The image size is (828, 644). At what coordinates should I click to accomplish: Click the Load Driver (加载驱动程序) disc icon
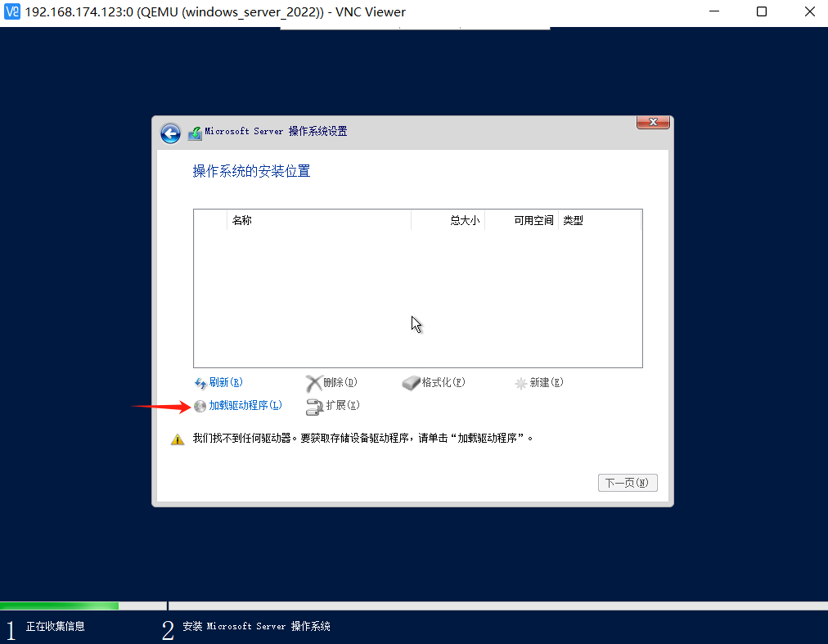(200, 406)
